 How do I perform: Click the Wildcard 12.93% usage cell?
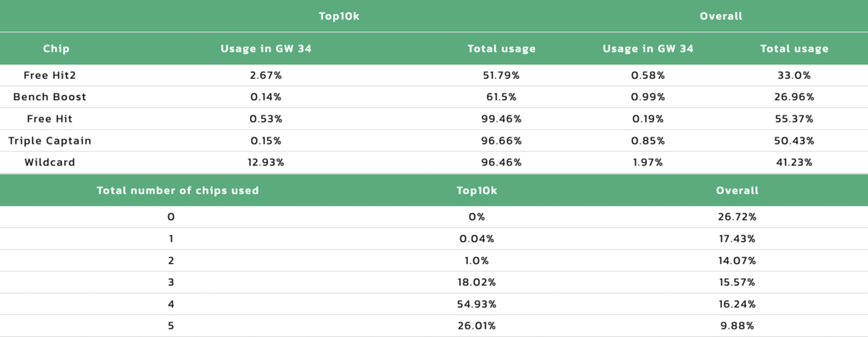point(265,162)
